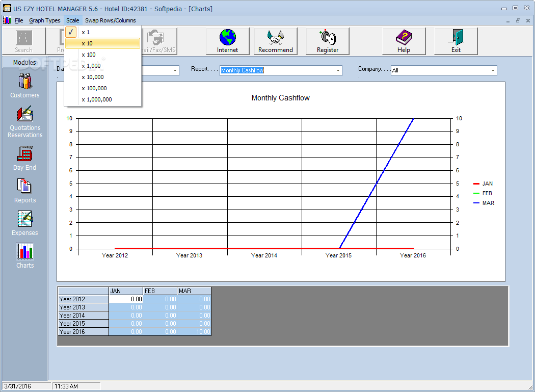535x392 pixels.
Task: Click the Search toolbar button
Action: click(x=23, y=41)
